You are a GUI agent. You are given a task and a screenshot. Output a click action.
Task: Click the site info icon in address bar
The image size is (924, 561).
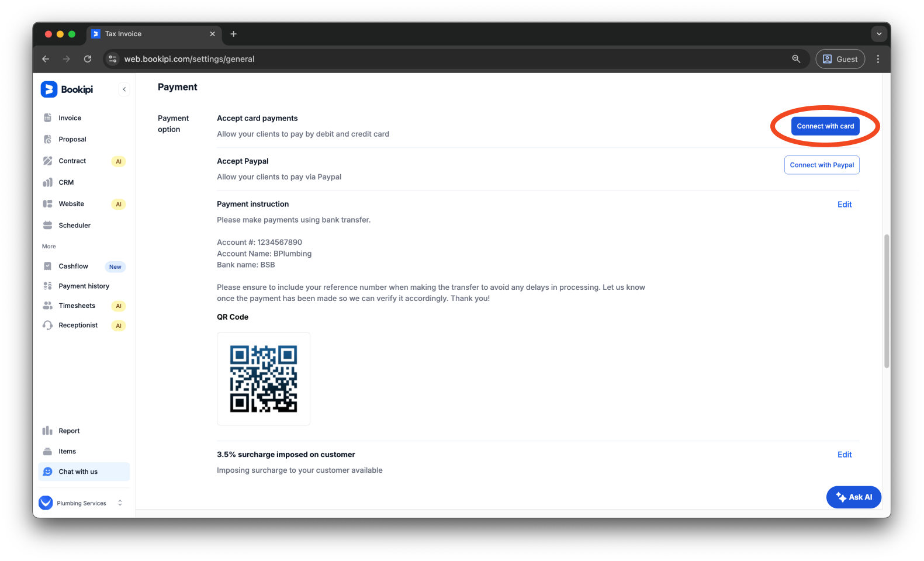113,59
